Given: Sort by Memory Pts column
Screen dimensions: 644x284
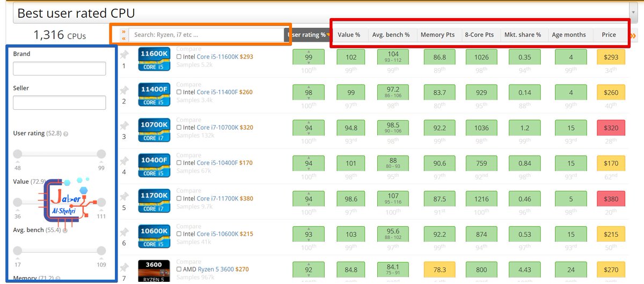Looking at the screenshot, I should [x=437, y=35].
